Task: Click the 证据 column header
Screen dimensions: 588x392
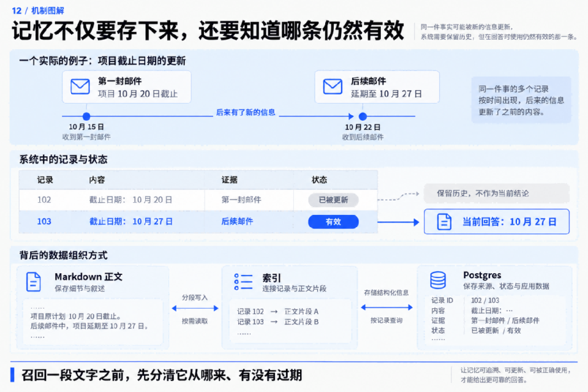Action: [x=229, y=180]
